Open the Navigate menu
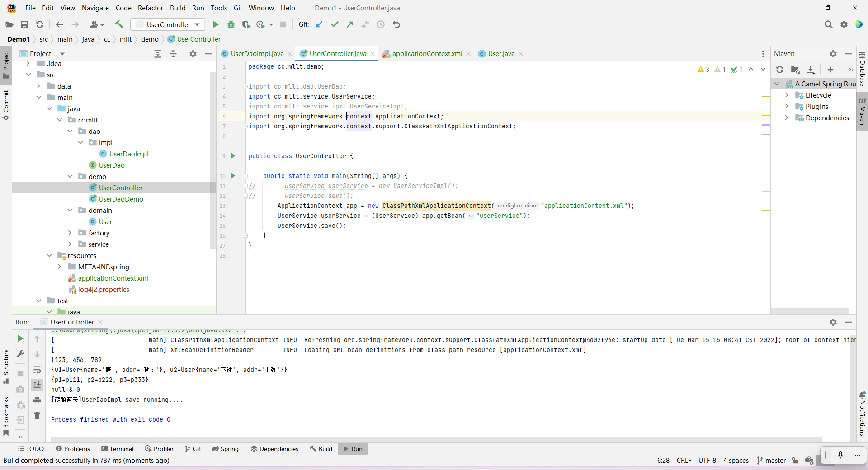The image size is (868, 470). [x=95, y=8]
